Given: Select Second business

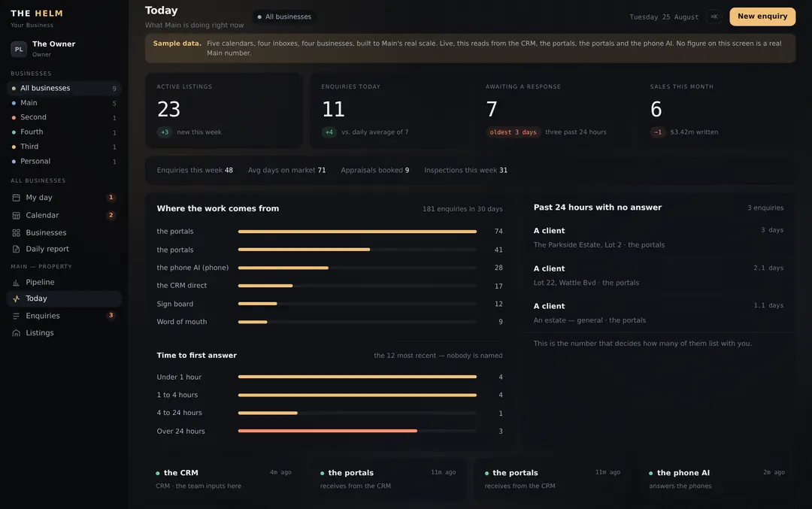Looking at the screenshot, I should (64, 117).
